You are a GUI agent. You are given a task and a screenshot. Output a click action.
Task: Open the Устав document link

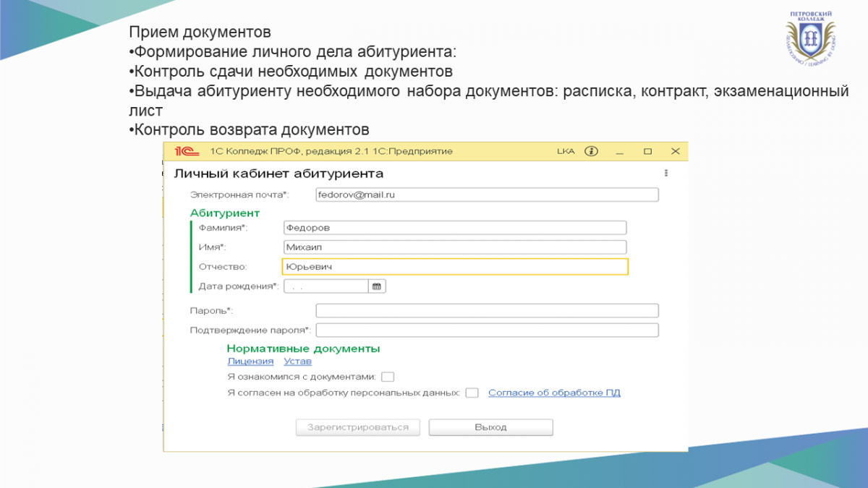[x=297, y=361]
